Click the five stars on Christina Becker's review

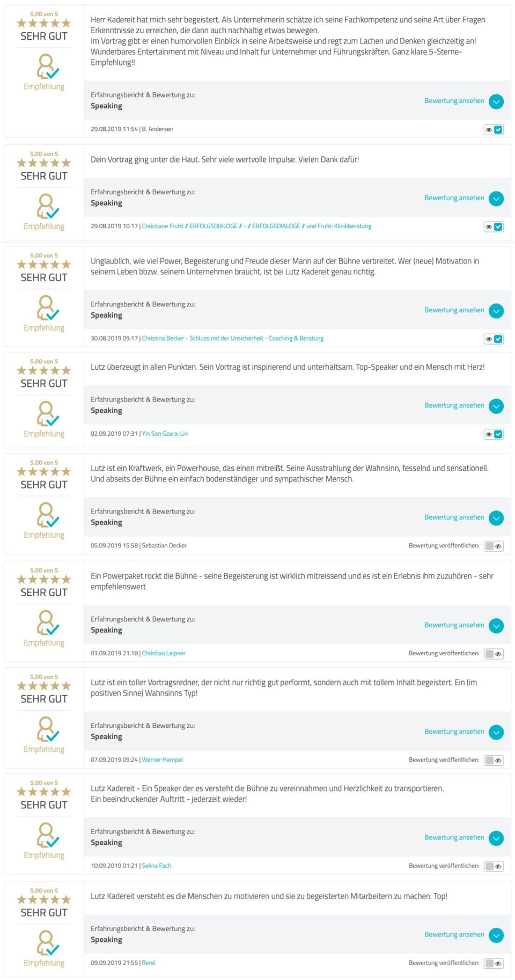pyautogui.click(x=44, y=265)
